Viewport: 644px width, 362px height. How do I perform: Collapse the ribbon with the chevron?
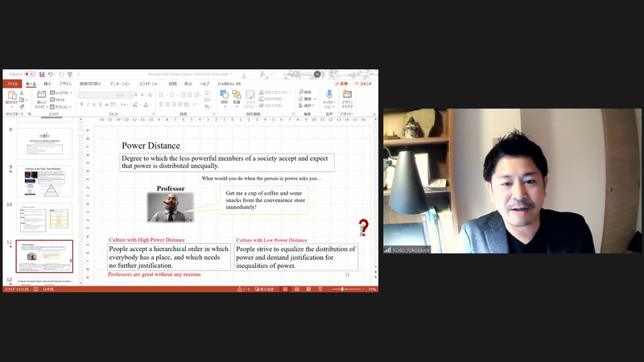pos(374,114)
